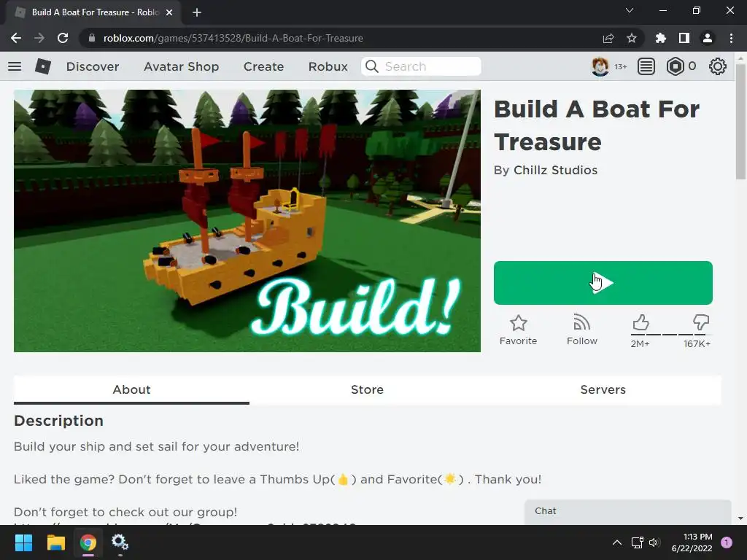
Task: Open the Roblox hamburger navigation menu
Action: [15, 66]
